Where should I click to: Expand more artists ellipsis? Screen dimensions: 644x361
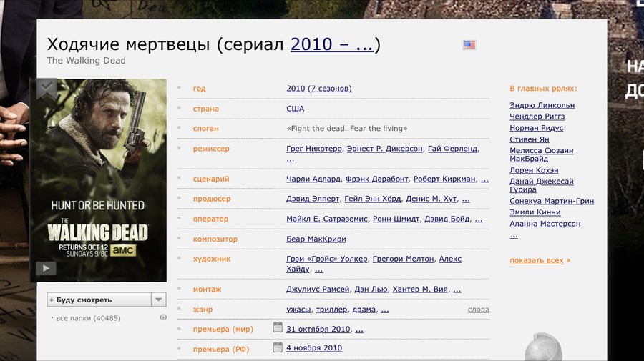click(x=318, y=269)
